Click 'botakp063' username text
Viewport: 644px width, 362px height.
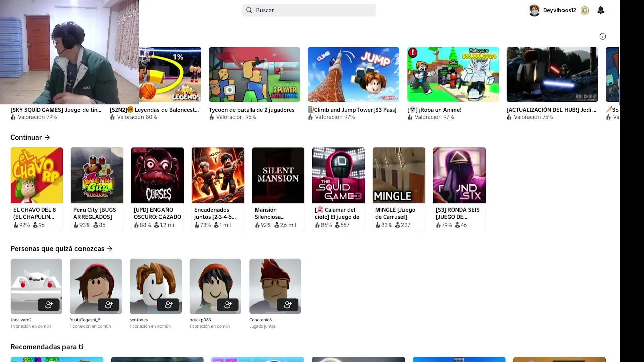tap(200, 320)
